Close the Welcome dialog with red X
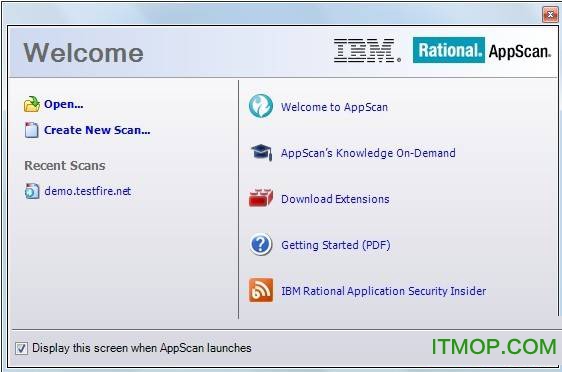This screenshot has height=372, width=562. [x=550, y=15]
